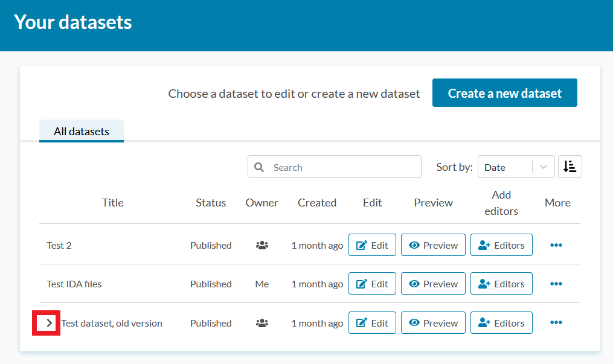Viewport: 613px width, 364px height.
Task: Click the magnifier icon in the search box
Action: click(259, 167)
